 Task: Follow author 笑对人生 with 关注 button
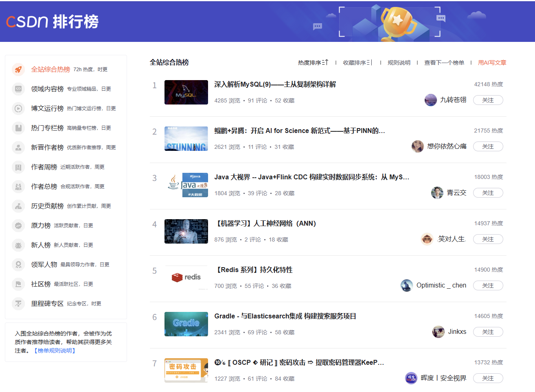pos(488,239)
